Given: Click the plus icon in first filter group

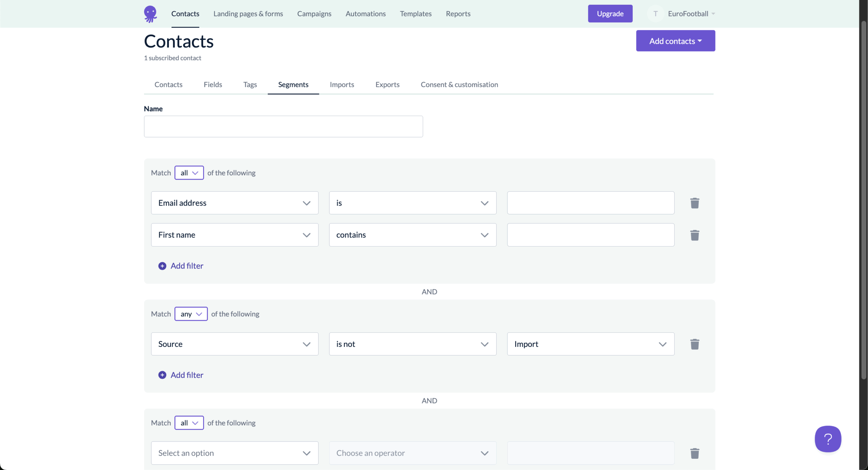Looking at the screenshot, I should pyautogui.click(x=162, y=266).
